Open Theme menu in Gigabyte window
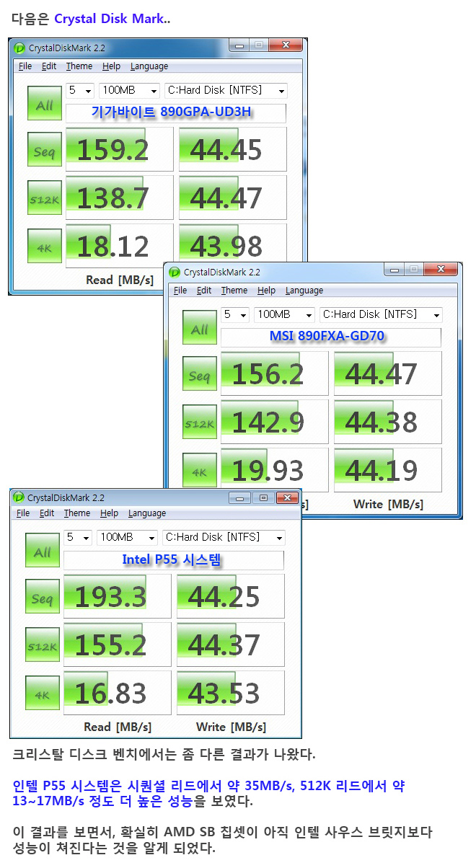 pos(79,66)
